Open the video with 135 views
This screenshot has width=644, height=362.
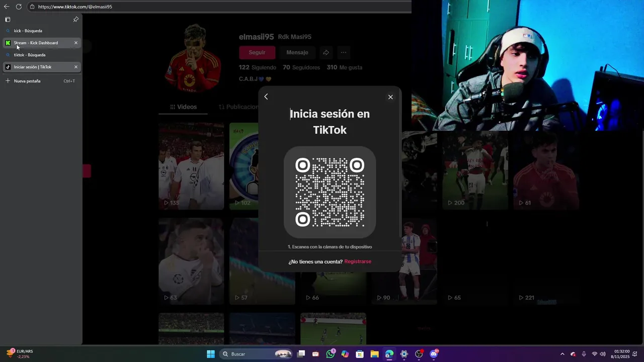coord(191,166)
